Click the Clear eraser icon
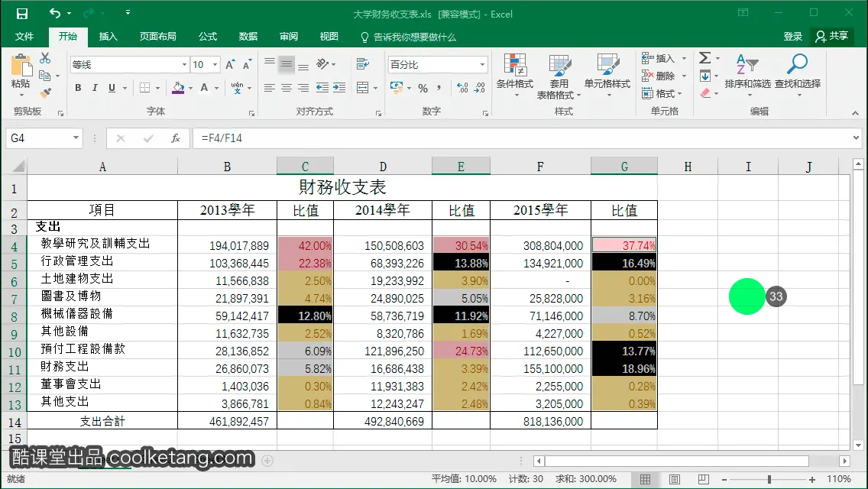The height and width of the screenshot is (489, 868). click(704, 93)
